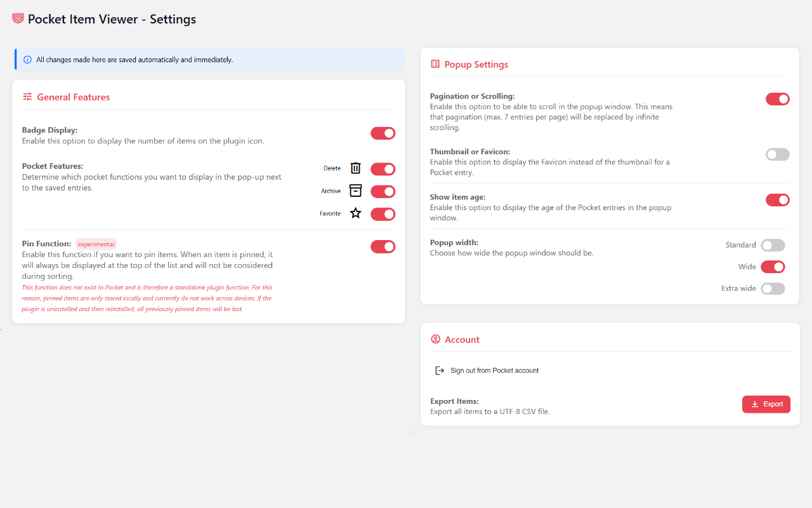Screen dimensions: 812x508
Task: Click the Archive box icon
Action: (x=356, y=191)
